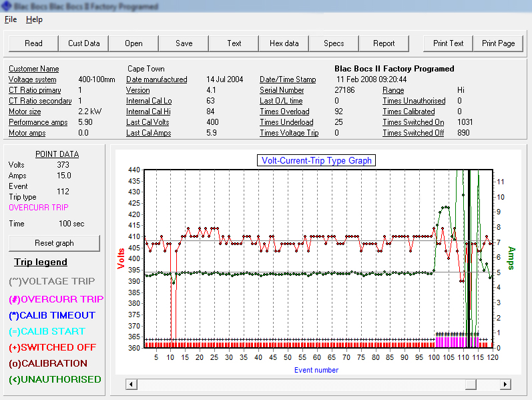Viewport: 532px width, 400px height.
Task: Open the File menu
Action: (11, 19)
